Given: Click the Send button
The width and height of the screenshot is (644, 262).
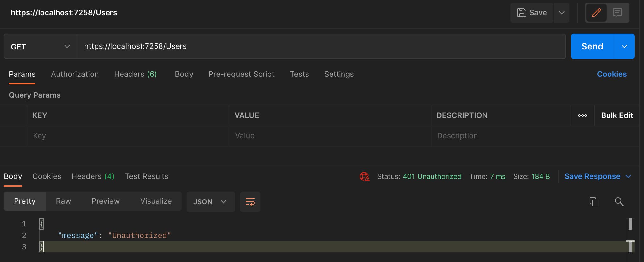Looking at the screenshot, I should tap(592, 46).
